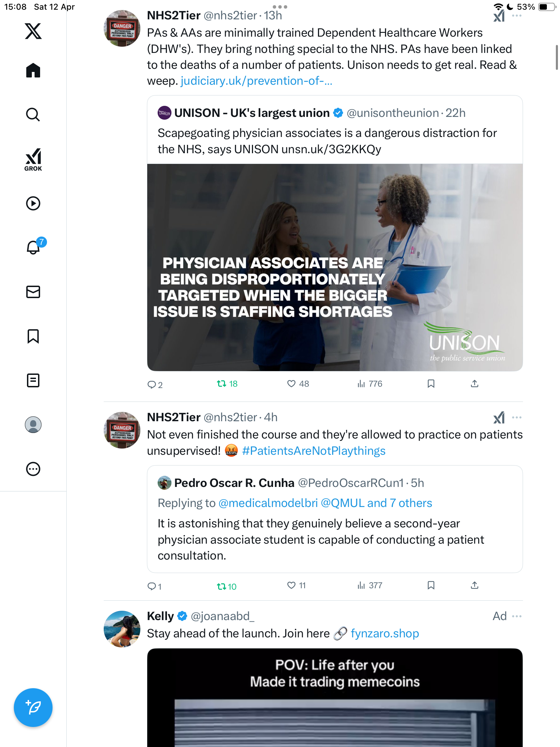
Task: View analytics showing 776 views
Action: (370, 384)
